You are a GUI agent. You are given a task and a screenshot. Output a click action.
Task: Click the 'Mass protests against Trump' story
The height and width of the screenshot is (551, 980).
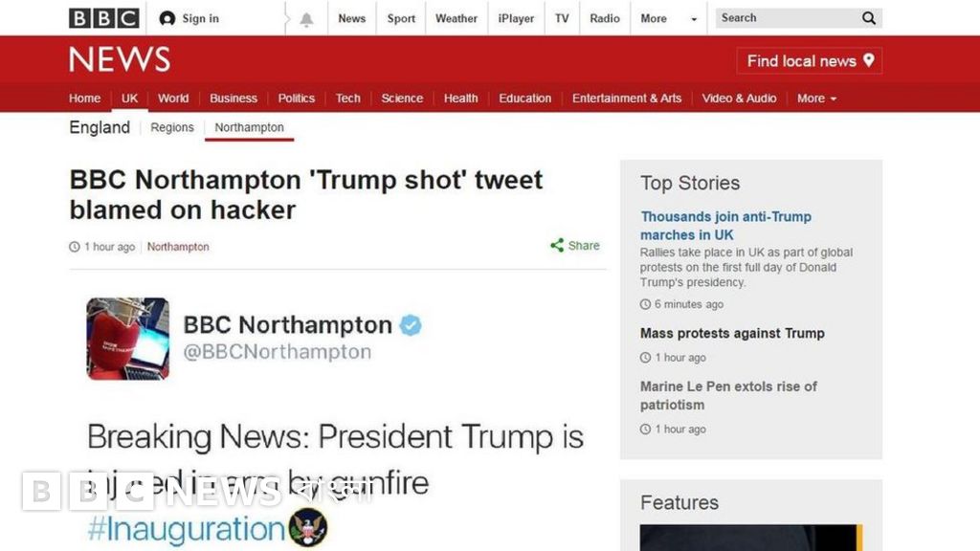click(x=732, y=333)
